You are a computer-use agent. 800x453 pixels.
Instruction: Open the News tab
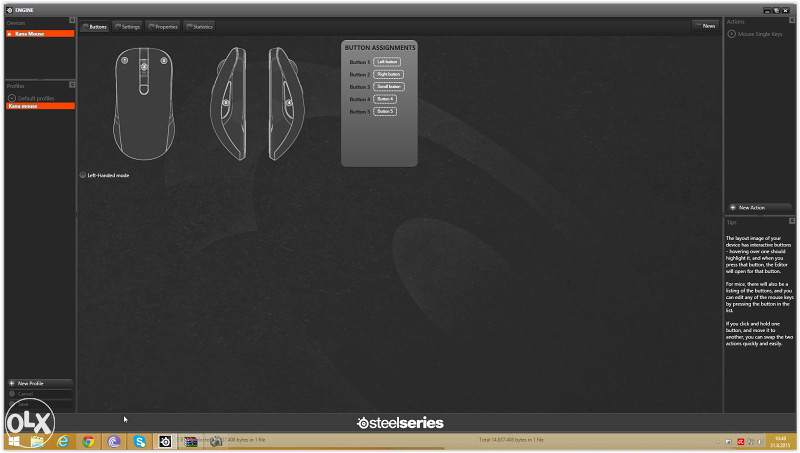pyautogui.click(x=706, y=26)
